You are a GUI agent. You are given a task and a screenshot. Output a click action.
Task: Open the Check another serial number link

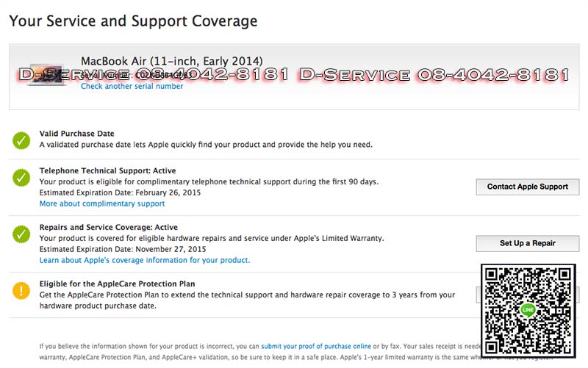point(132,86)
